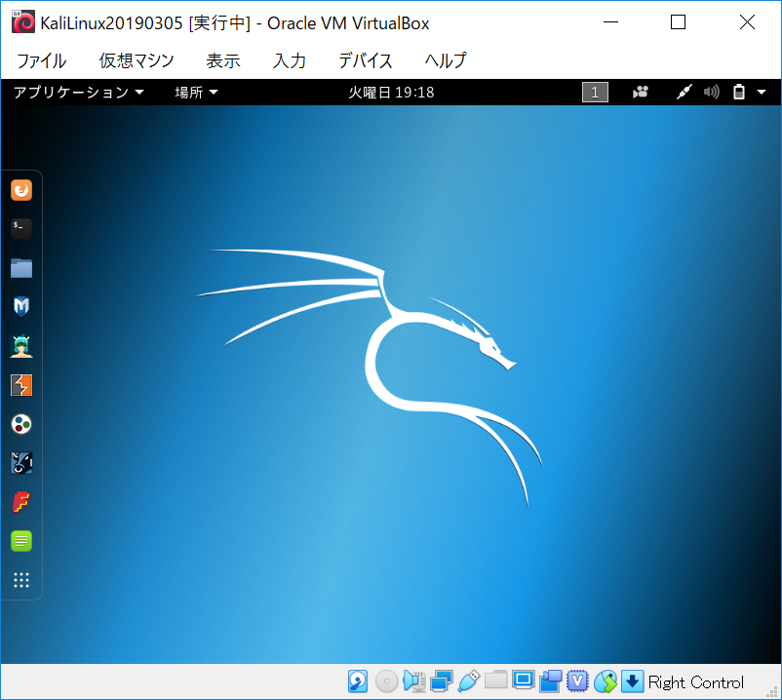Open Burp Suite from the dock
The width and height of the screenshot is (782, 700).
[21, 385]
